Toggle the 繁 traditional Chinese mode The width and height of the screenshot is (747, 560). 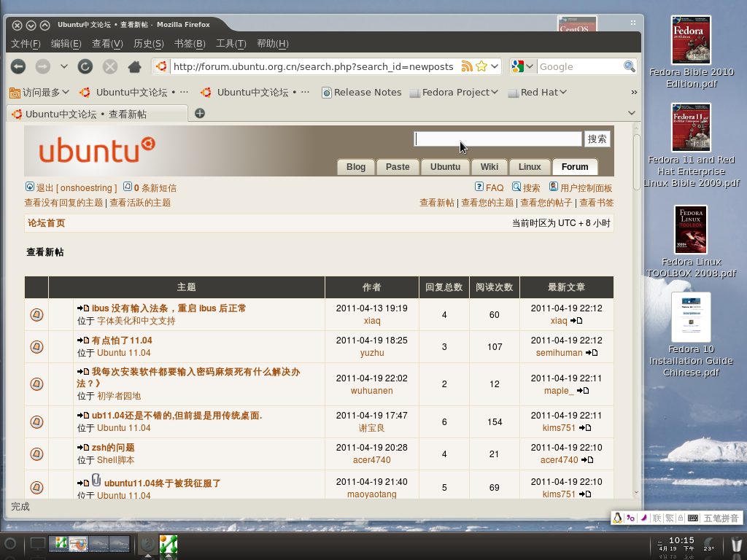[670, 518]
